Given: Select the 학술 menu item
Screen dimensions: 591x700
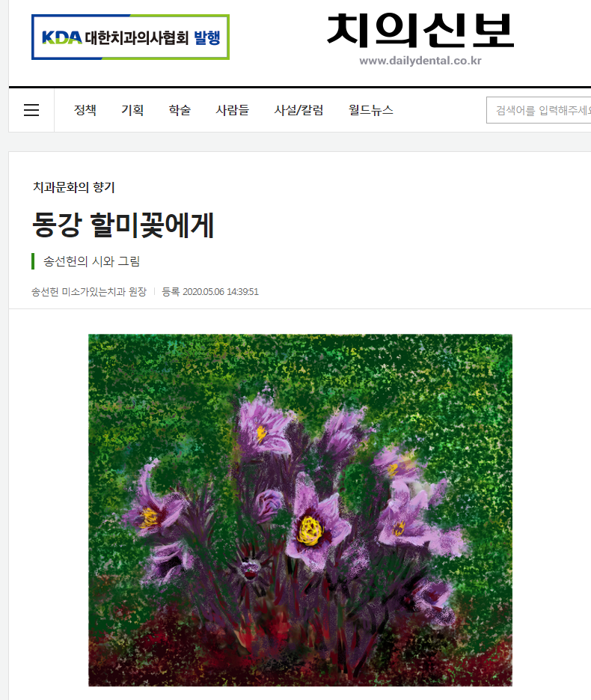Looking at the screenshot, I should click(x=180, y=110).
